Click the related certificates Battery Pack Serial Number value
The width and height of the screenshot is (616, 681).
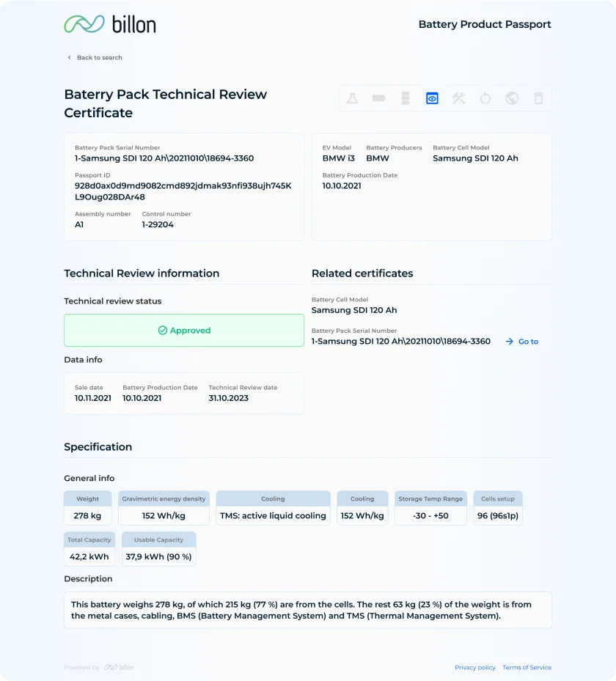(401, 342)
